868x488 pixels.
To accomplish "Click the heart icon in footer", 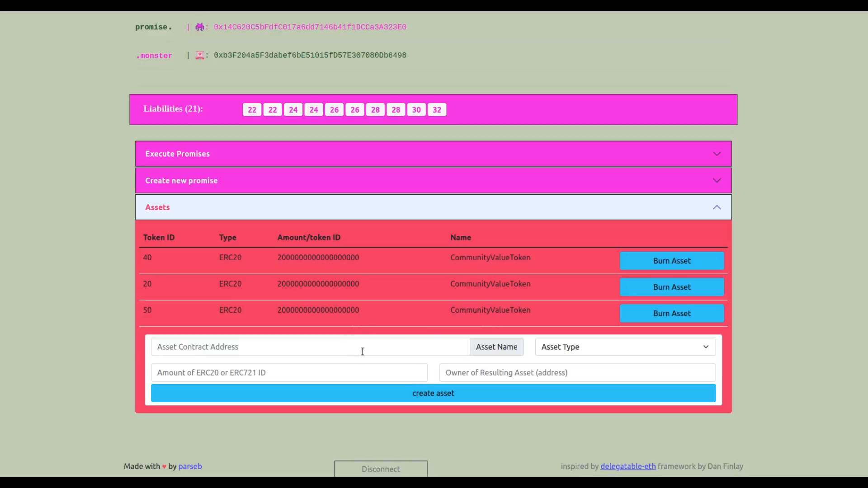I will (x=164, y=467).
